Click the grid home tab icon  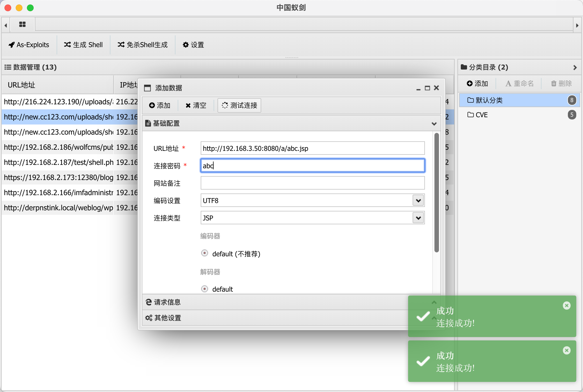click(x=22, y=24)
